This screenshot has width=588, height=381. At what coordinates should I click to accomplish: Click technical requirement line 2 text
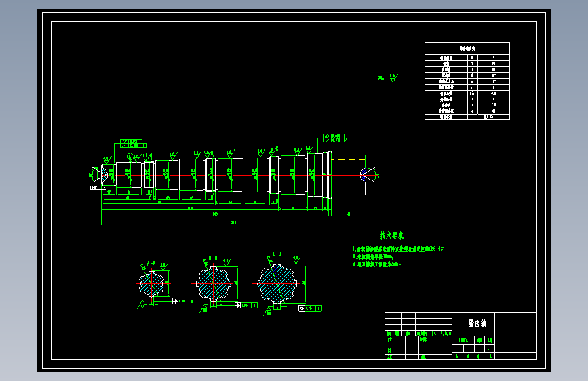click(x=373, y=256)
